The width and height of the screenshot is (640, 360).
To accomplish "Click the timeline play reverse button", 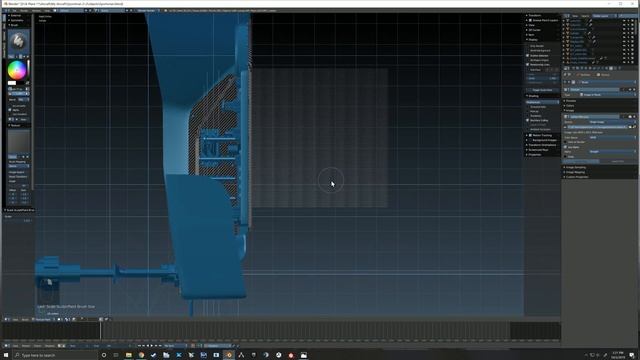I will (x=148, y=346).
